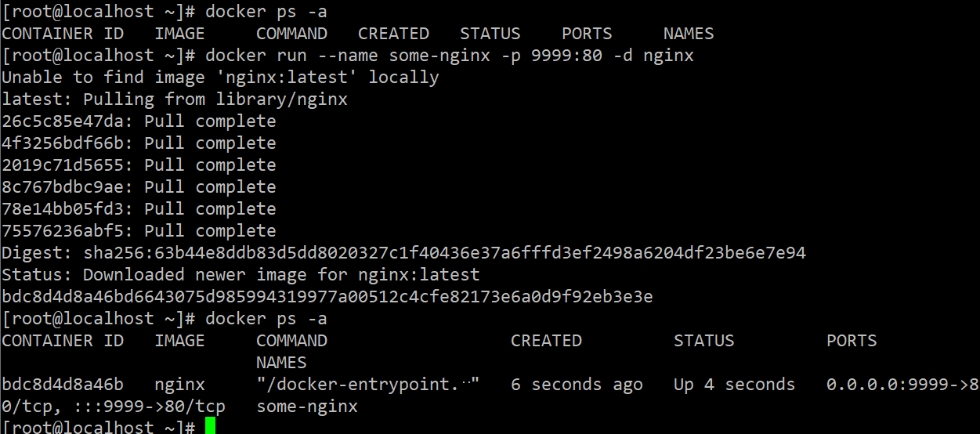Click the sha256 digest line

coord(403,253)
